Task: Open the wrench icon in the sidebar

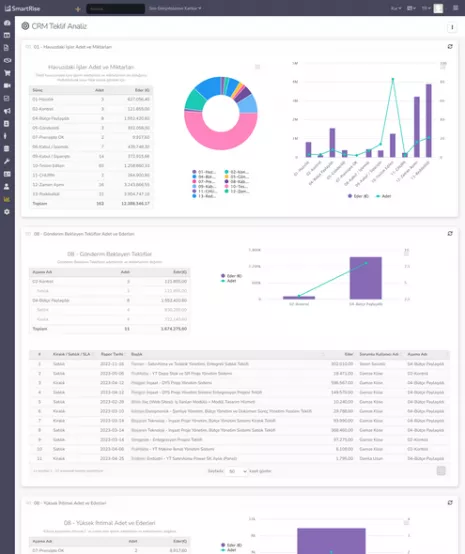Action: [x=7, y=161]
